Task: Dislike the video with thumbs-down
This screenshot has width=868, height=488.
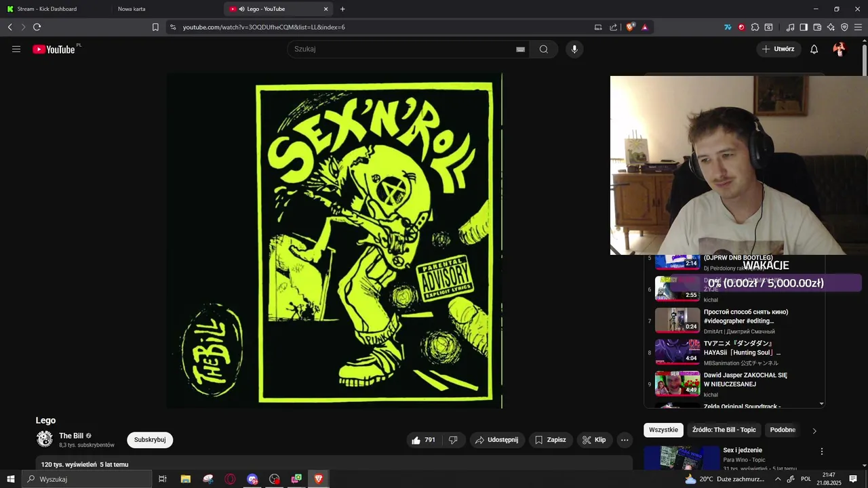Action: point(453,440)
